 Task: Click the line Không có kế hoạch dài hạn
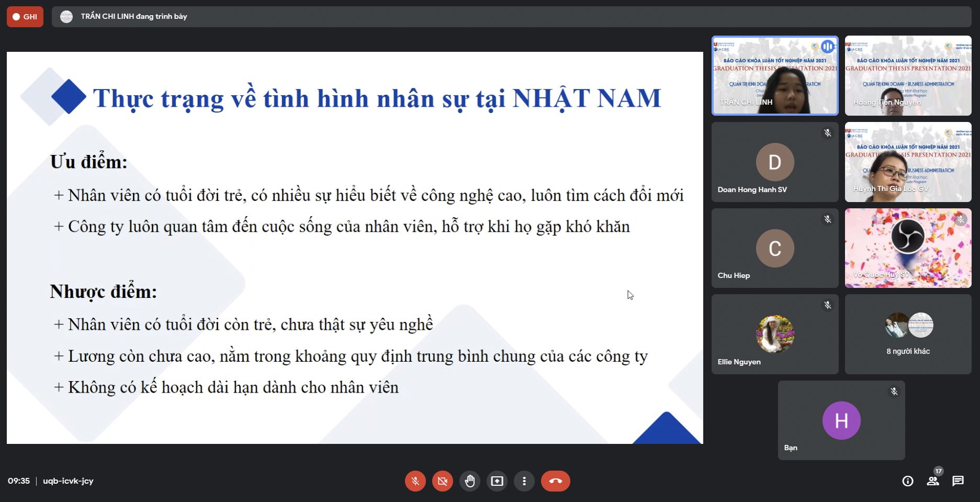point(226,387)
